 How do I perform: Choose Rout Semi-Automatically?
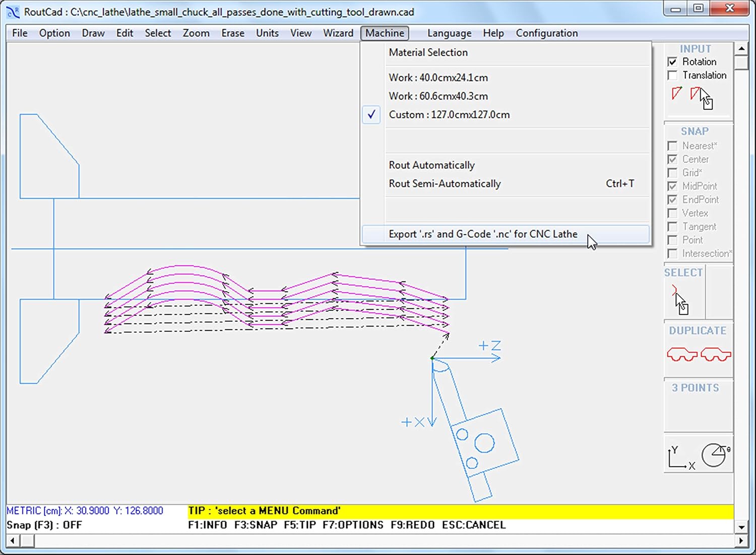[x=506, y=184]
